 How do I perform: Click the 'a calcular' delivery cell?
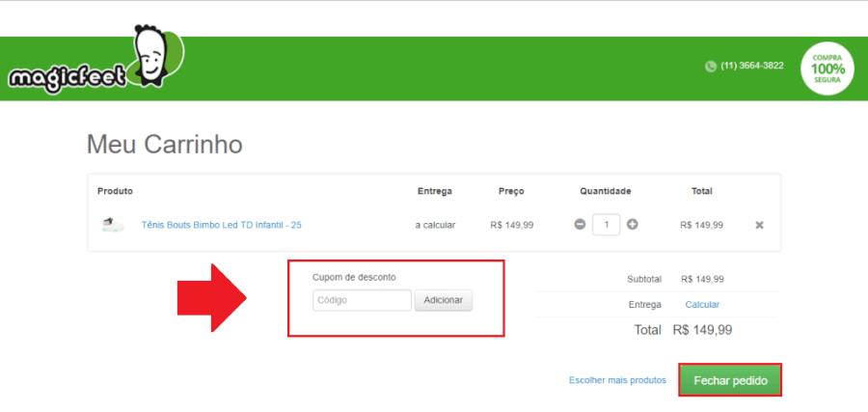click(x=436, y=226)
